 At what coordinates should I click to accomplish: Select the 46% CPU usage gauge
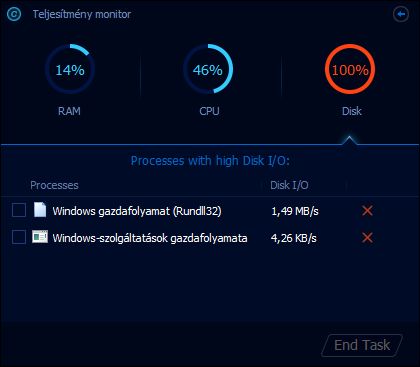(x=208, y=69)
